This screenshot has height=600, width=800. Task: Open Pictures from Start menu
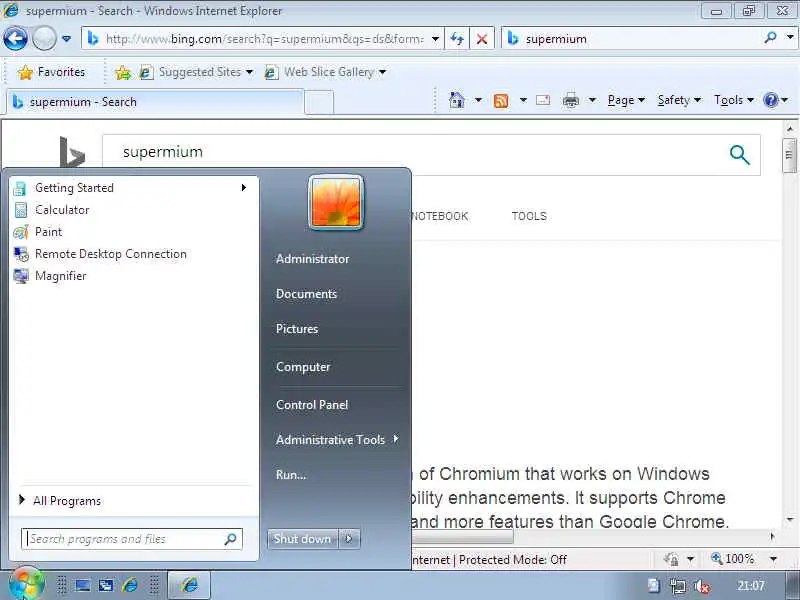[x=297, y=329]
